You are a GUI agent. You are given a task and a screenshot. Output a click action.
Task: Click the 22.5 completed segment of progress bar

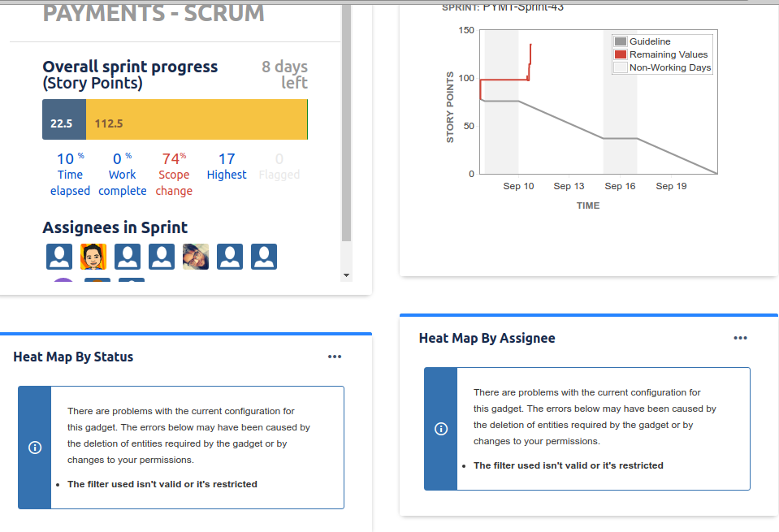tap(64, 119)
